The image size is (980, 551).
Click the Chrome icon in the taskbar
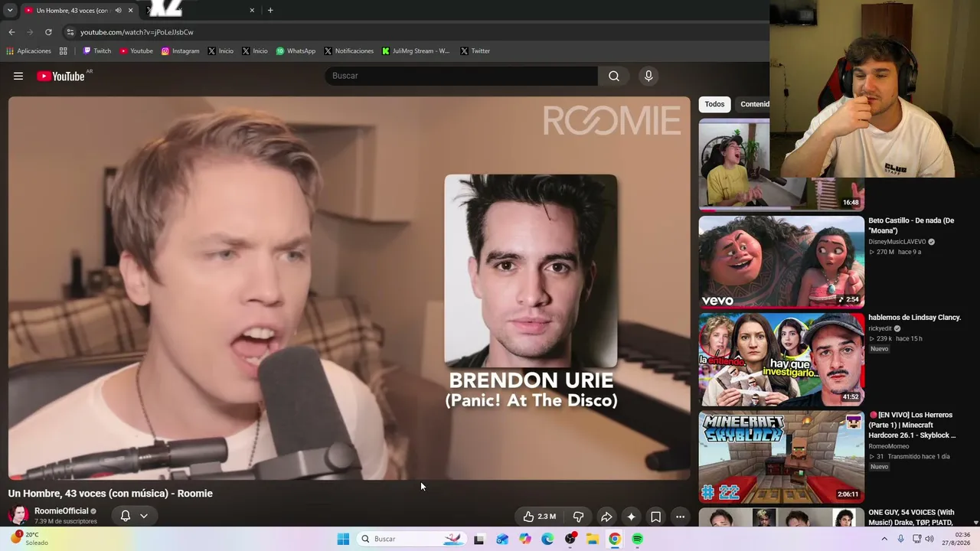615,539
